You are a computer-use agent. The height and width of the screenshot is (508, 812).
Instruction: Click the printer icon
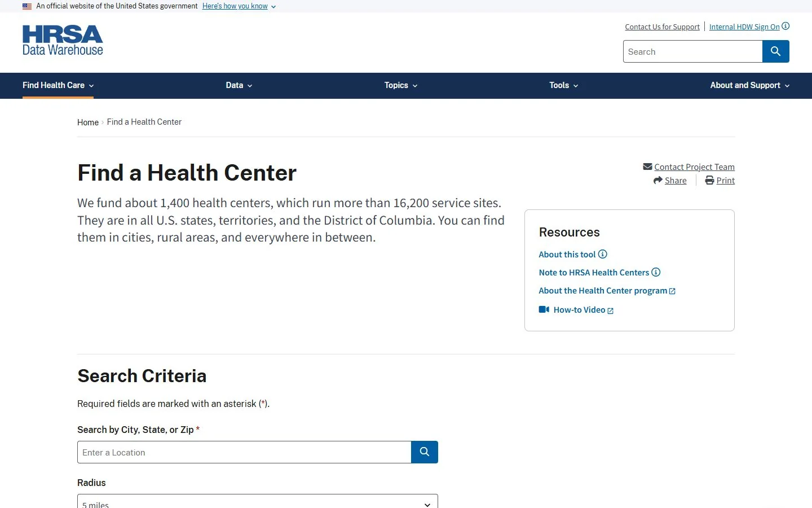coord(710,180)
